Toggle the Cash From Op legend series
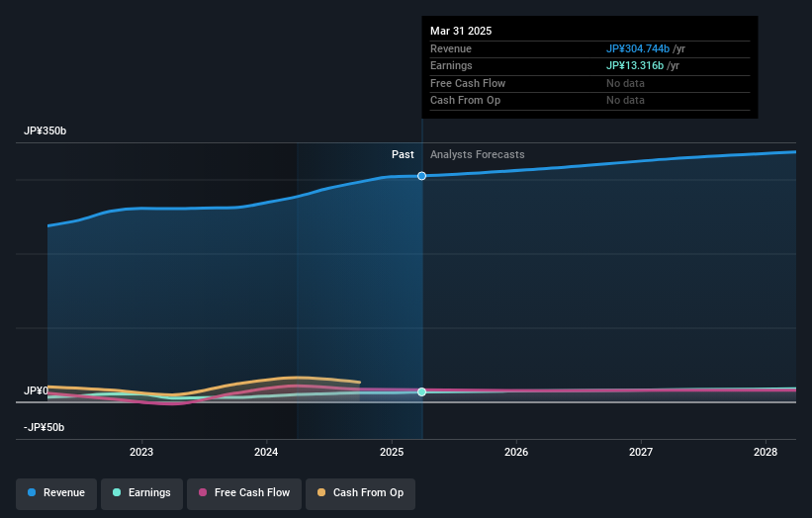This screenshot has width=812, height=518. (360, 493)
